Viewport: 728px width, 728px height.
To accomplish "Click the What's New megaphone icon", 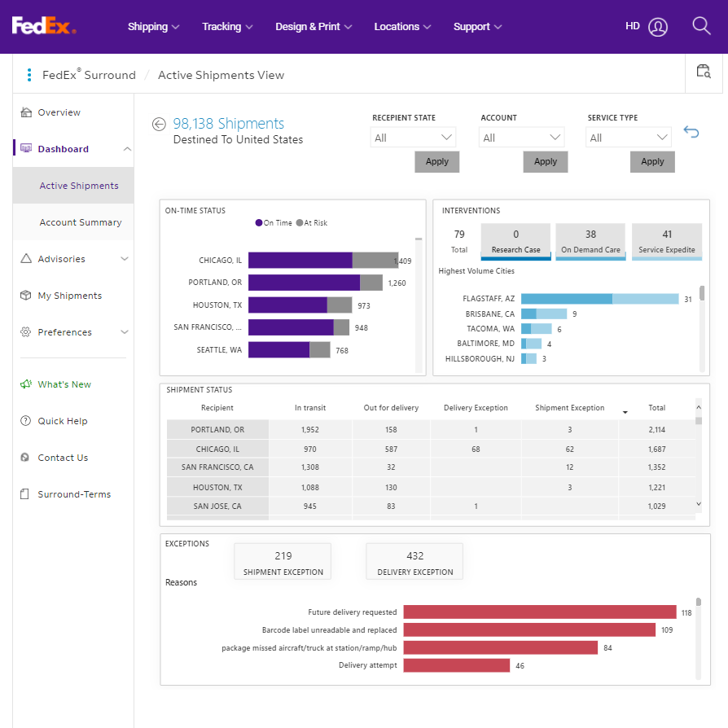I will [x=26, y=384].
